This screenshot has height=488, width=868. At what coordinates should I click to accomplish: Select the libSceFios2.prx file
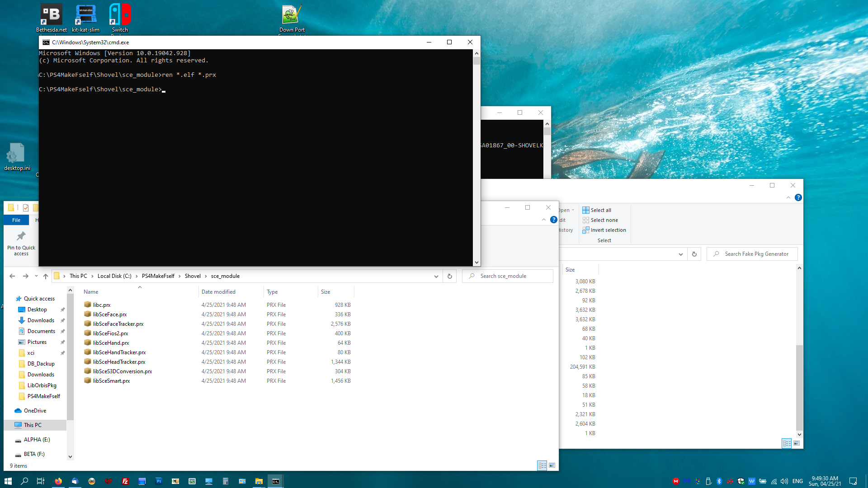[110, 333]
